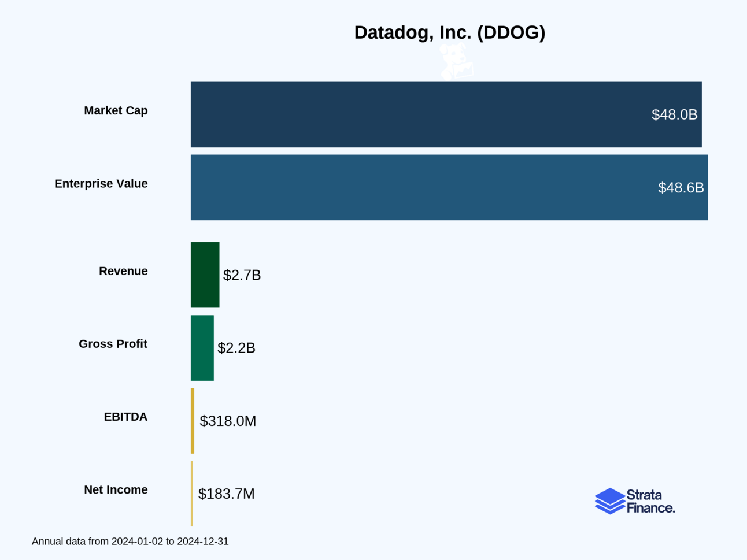This screenshot has height=560, width=747.
Task: Click the Enterprise Value axis label
Action: [101, 184]
